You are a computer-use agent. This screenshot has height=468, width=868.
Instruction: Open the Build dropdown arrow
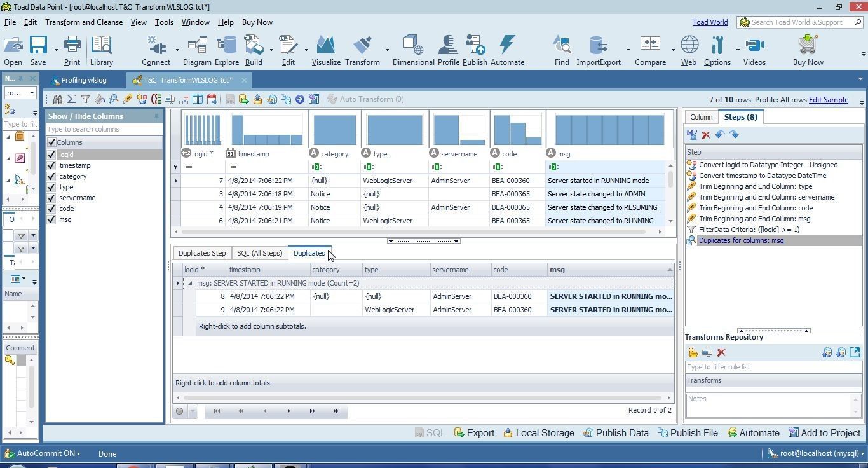point(271,50)
